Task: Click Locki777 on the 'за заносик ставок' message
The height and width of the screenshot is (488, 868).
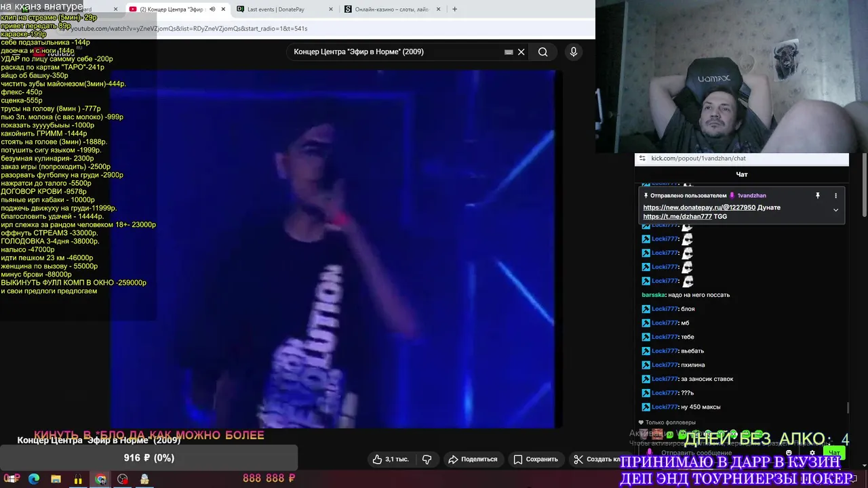Action: 665,379
